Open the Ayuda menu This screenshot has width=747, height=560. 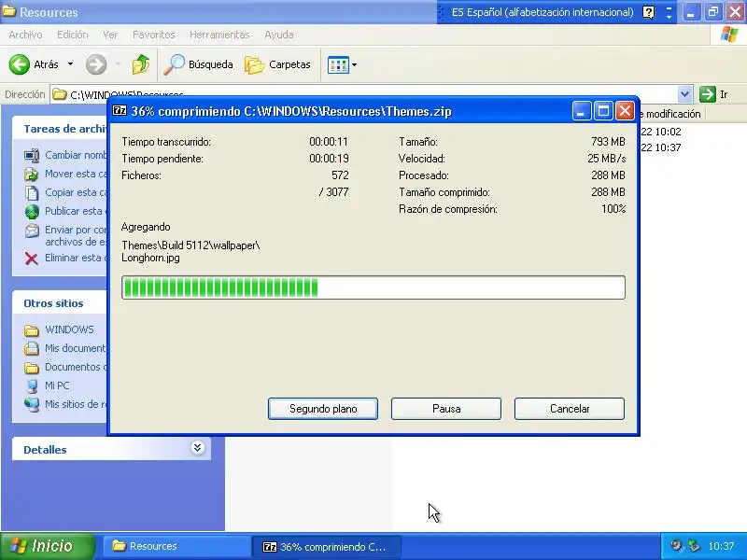click(x=279, y=35)
